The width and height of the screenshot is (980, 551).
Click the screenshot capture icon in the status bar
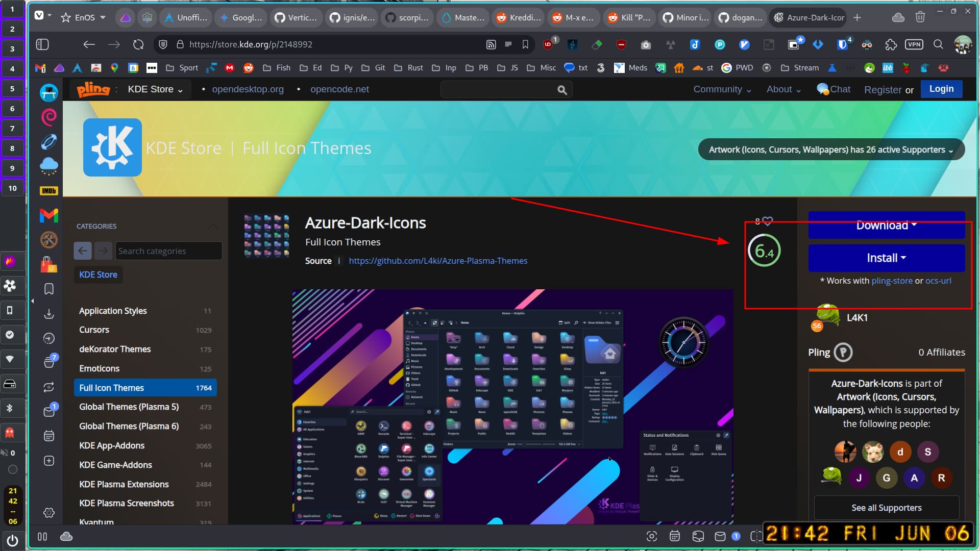click(651, 536)
